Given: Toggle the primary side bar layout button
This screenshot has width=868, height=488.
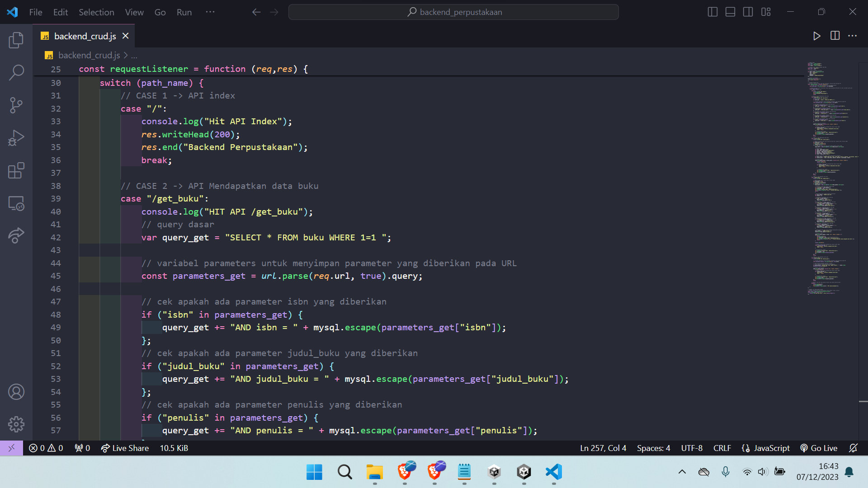Looking at the screenshot, I should tap(712, 12).
